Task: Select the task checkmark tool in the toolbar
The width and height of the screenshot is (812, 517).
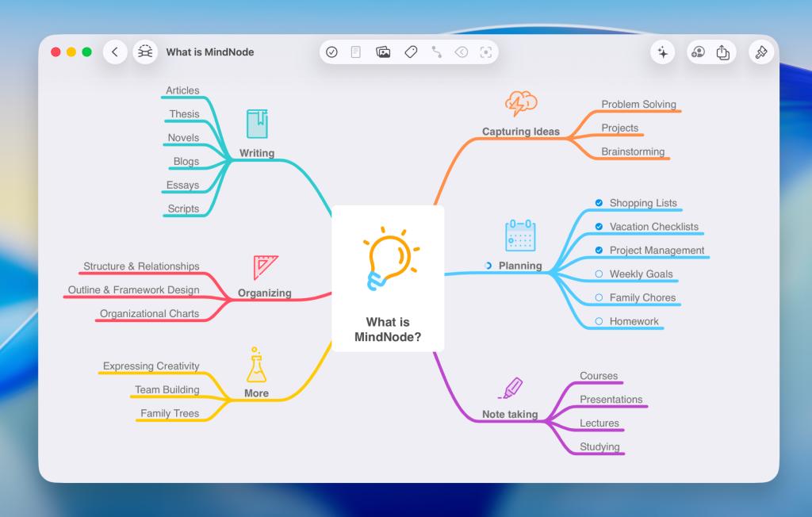Action: (332, 52)
